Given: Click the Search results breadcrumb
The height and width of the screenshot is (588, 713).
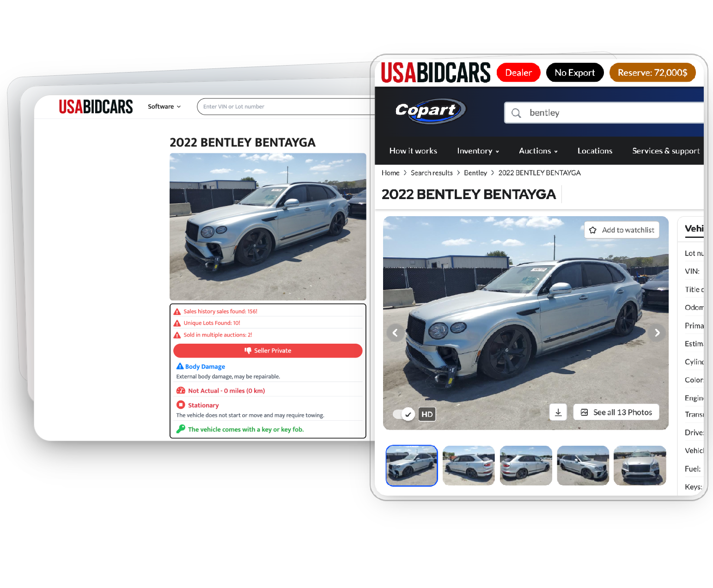Looking at the screenshot, I should [x=432, y=173].
